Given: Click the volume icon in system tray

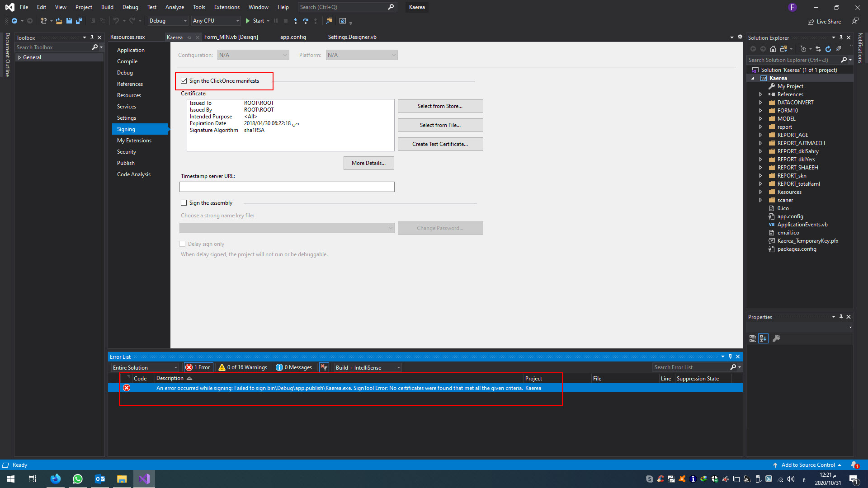Looking at the screenshot, I should pyautogui.click(x=791, y=479).
